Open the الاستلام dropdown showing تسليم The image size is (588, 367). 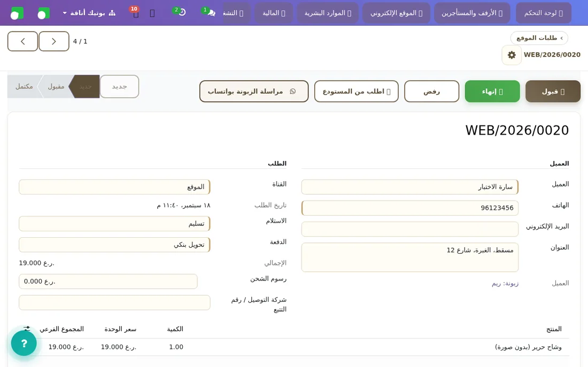coord(114,224)
